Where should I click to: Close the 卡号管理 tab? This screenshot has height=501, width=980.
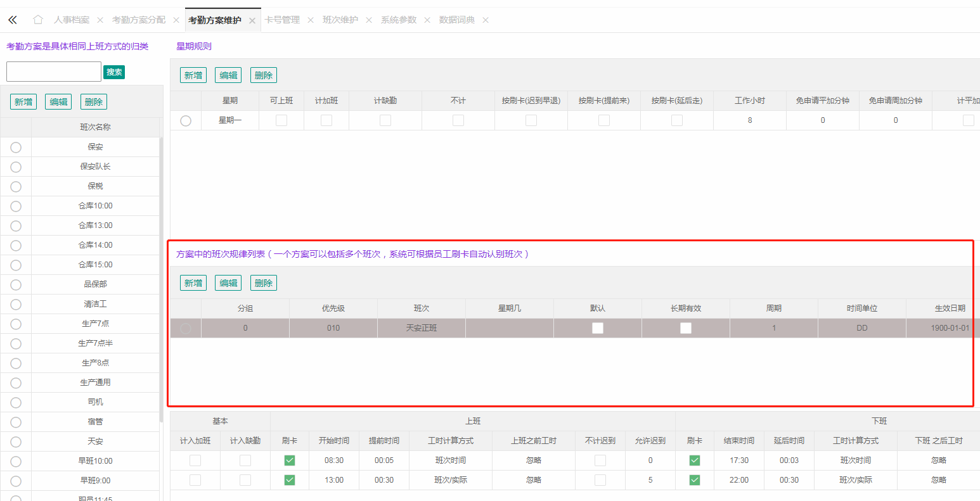coord(311,20)
